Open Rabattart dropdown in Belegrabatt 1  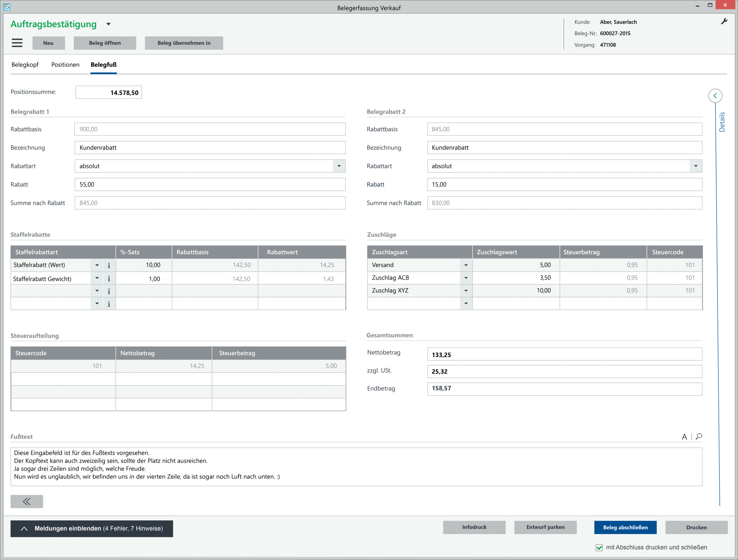pyautogui.click(x=339, y=166)
